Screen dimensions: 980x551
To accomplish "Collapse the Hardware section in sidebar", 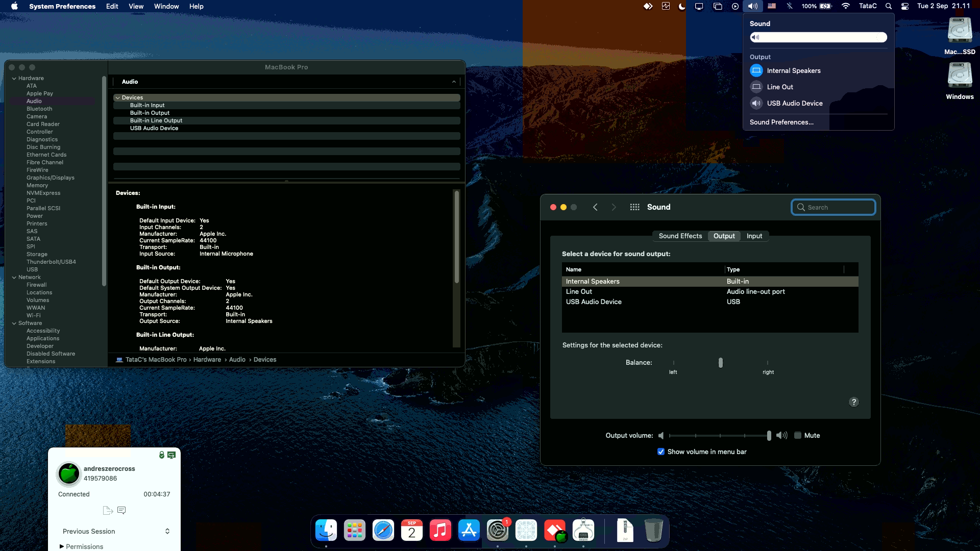I will [14, 78].
